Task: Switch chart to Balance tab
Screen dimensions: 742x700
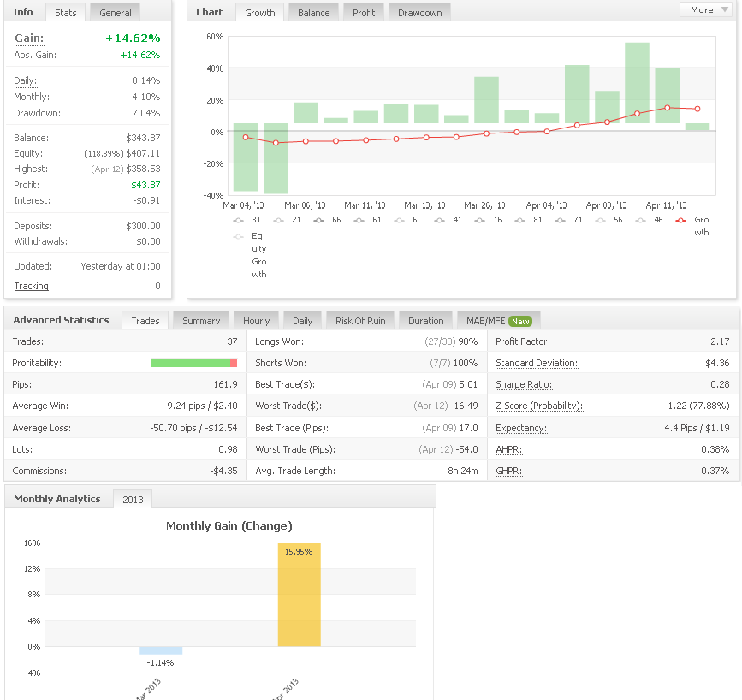Action: [x=313, y=13]
